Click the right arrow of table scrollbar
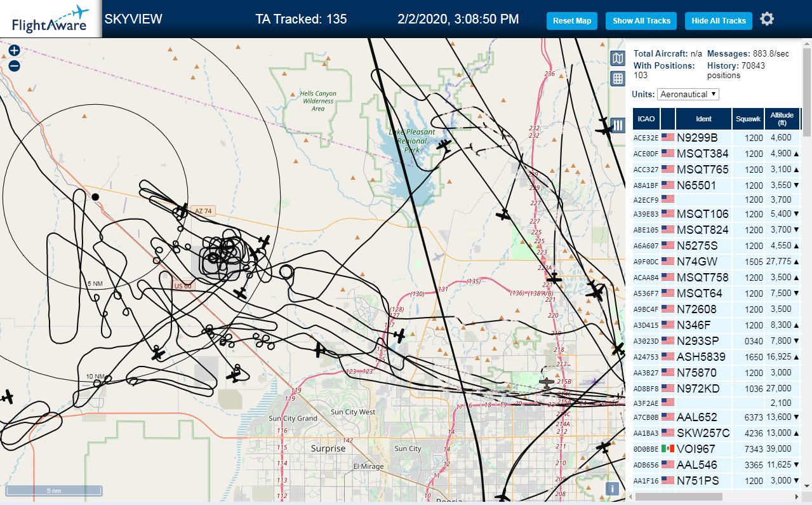Image resolution: width=812 pixels, height=505 pixels. [797, 496]
